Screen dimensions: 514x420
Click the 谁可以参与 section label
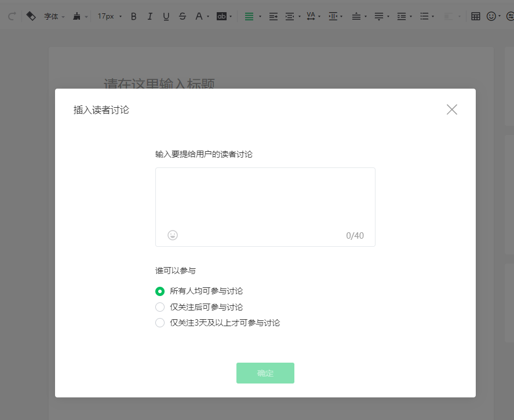point(176,271)
